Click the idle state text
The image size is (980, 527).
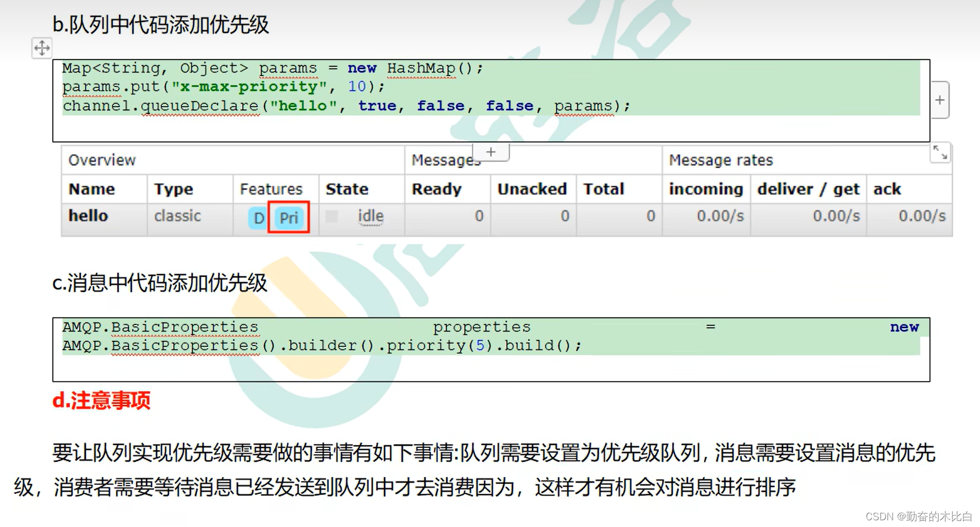(371, 216)
